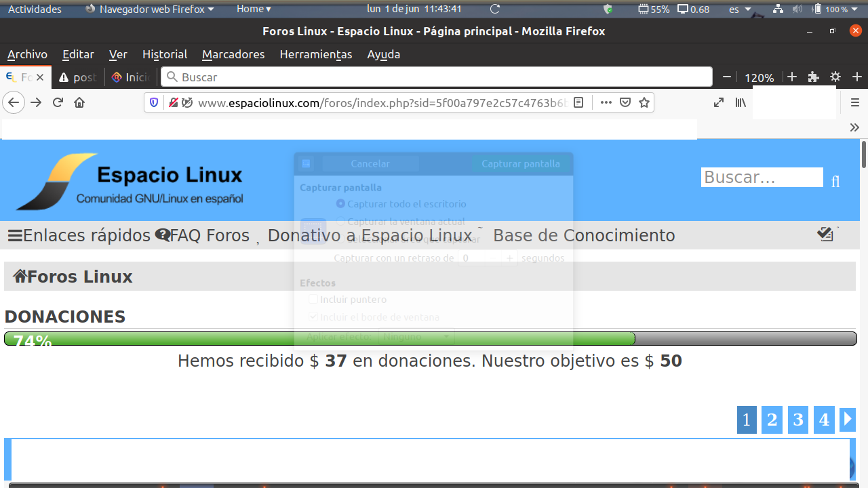
Task: Toggle reader view in the address bar
Action: (x=578, y=102)
